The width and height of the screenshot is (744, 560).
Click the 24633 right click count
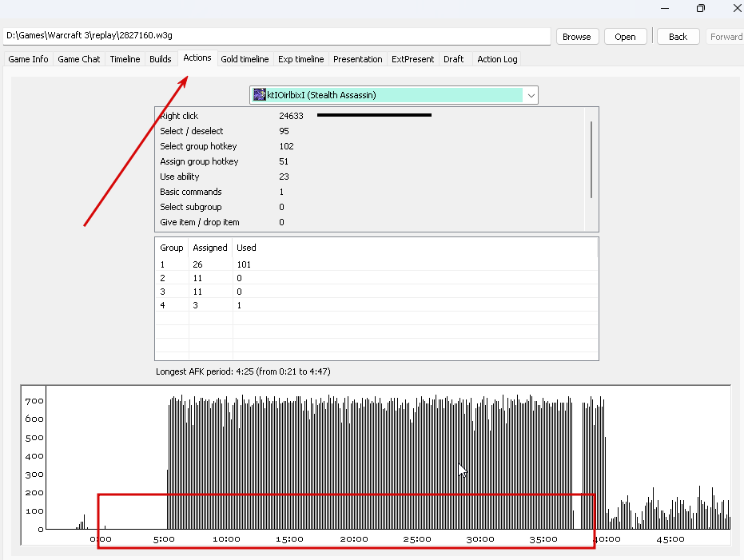click(291, 116)
